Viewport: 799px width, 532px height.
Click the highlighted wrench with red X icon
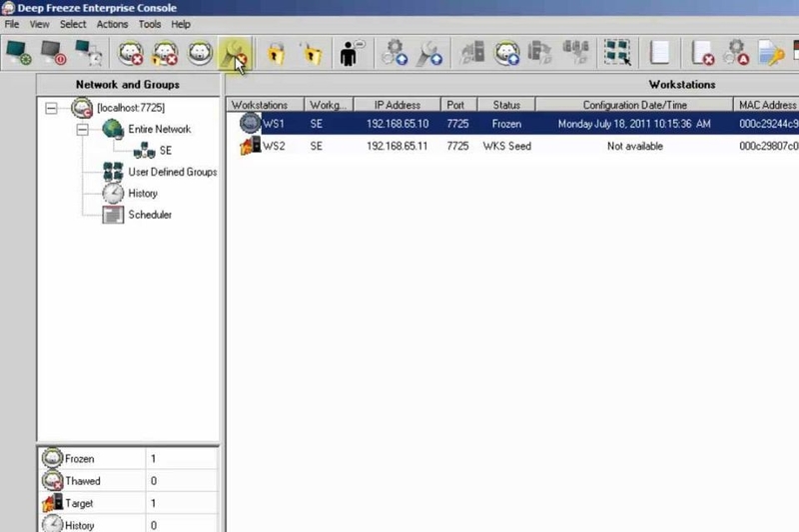pyautogui.click(x=234, y=53)
